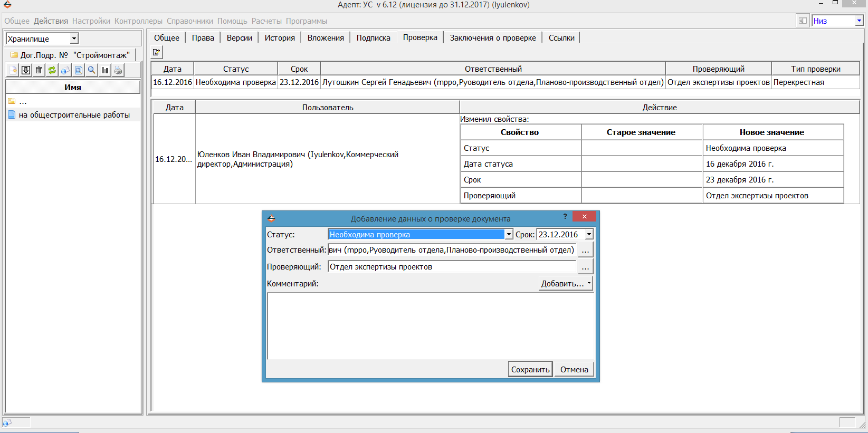This screenshot has height=433, width=868.
Task: Click the download arrow toolbar icon
Action: point(26,70)
